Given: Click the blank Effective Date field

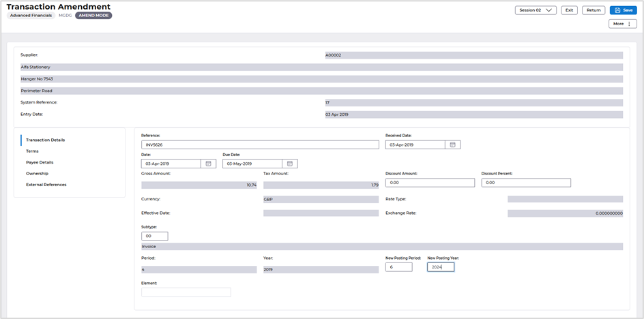Looking at the screenshot, I should [321, 213].
